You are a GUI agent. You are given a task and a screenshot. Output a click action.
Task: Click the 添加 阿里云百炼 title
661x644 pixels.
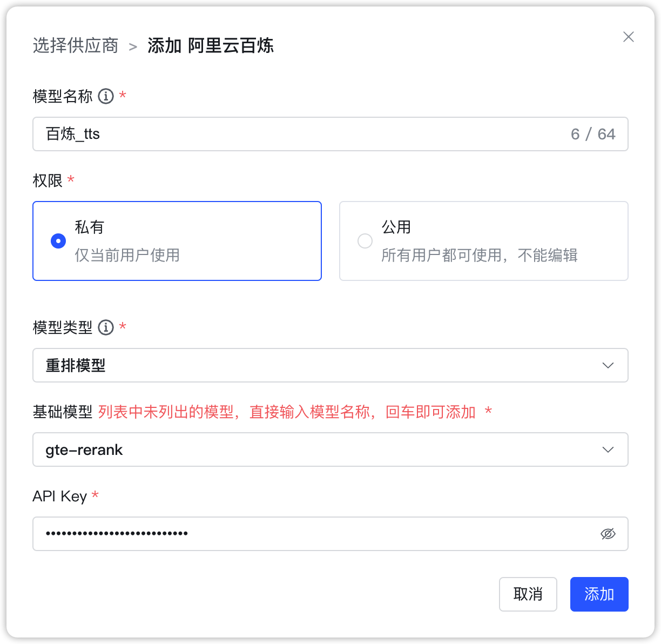[x=211, y=46]
